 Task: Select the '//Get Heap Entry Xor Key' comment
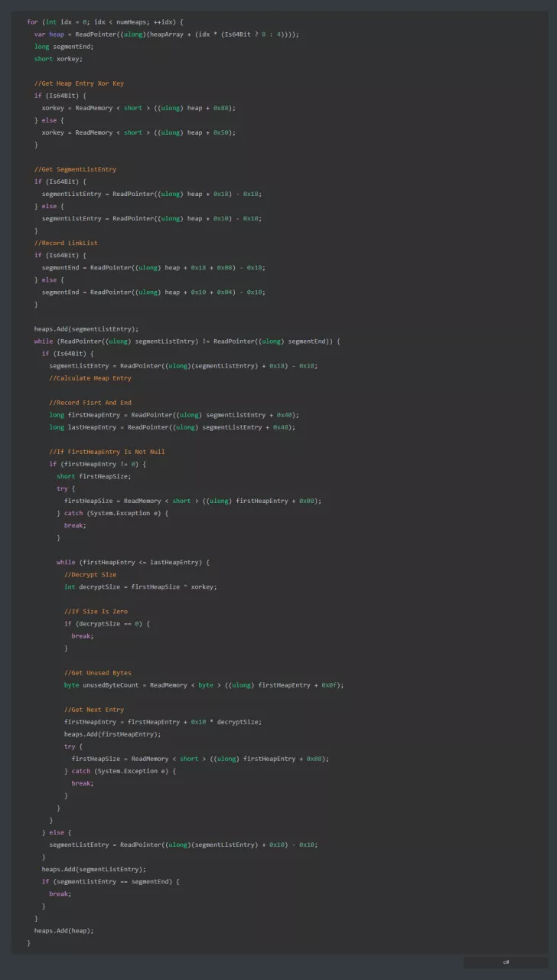point(79,83)
